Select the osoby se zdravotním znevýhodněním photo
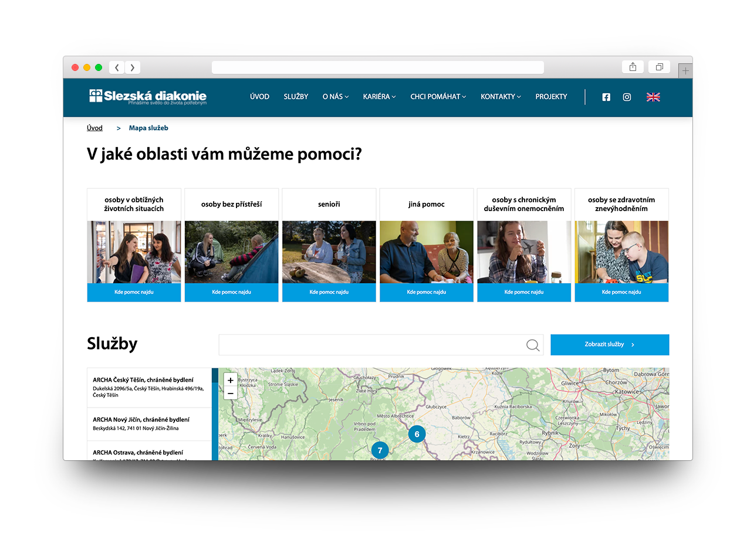747x560 pixels. point(621,252)
